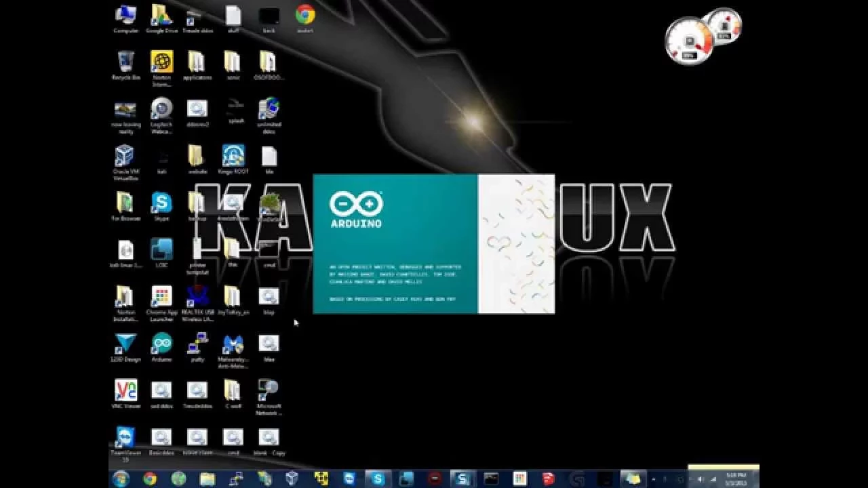Open the command prompt taskbar icon

pos(491,479)
